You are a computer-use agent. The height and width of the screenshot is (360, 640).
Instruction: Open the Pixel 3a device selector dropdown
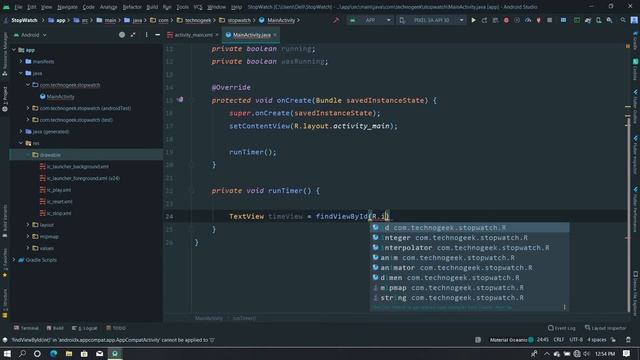431,20
